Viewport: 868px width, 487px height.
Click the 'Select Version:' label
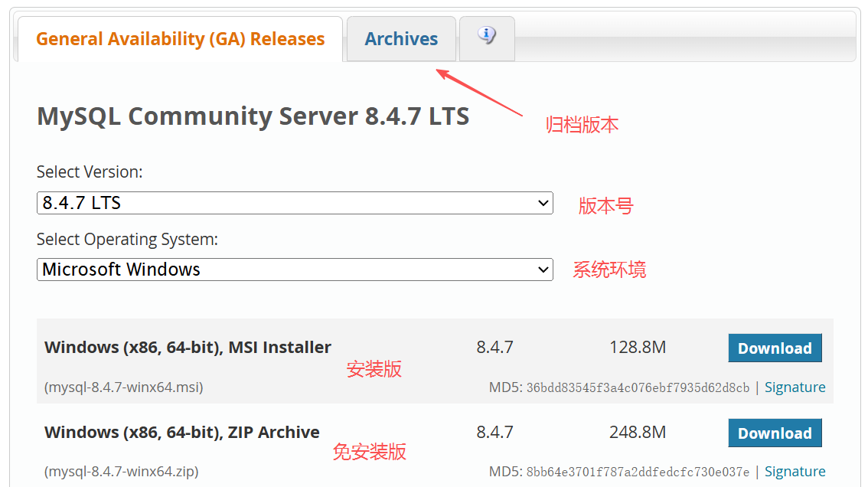(x=90, y=172)
